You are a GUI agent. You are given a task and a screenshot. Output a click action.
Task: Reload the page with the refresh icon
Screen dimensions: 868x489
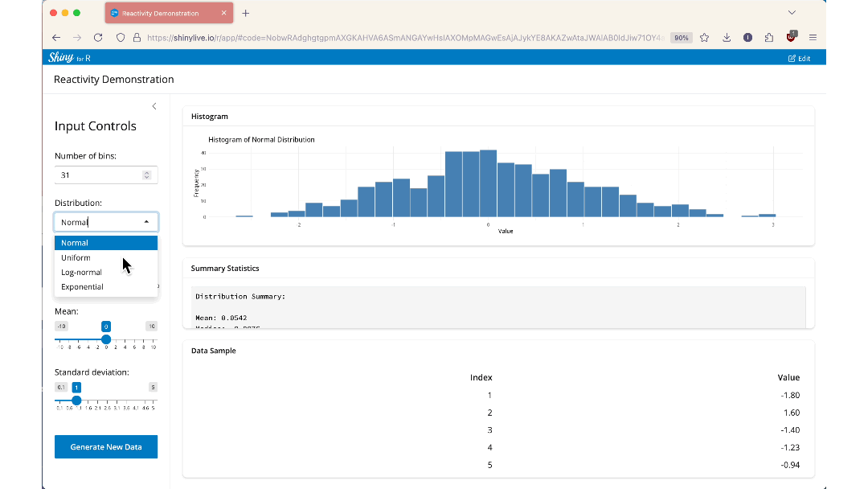[x=98, y=37]
